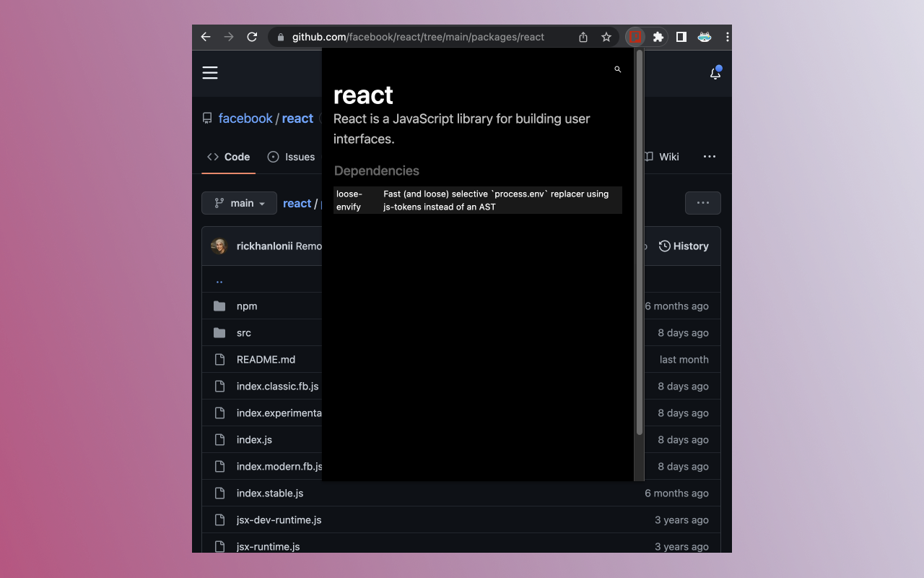Click loose-envify dependency in popup
The width and height of the screenshot is (924, 578).
[349, 200]
